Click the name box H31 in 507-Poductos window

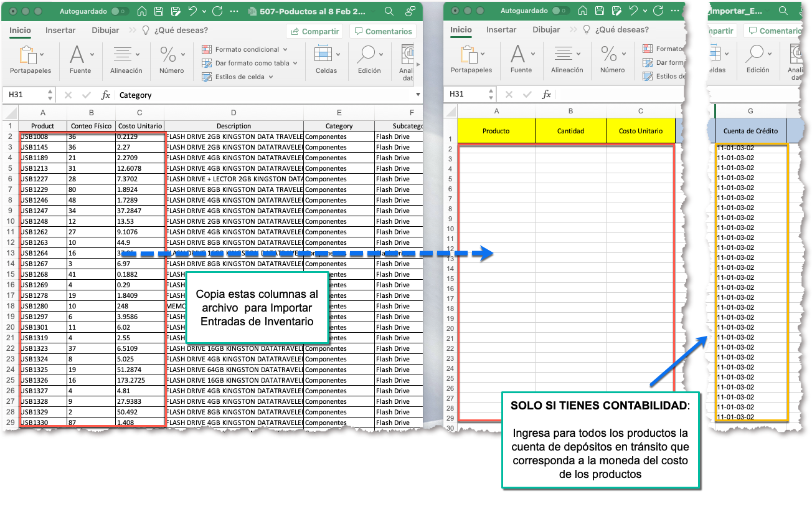tap(29, 95)
